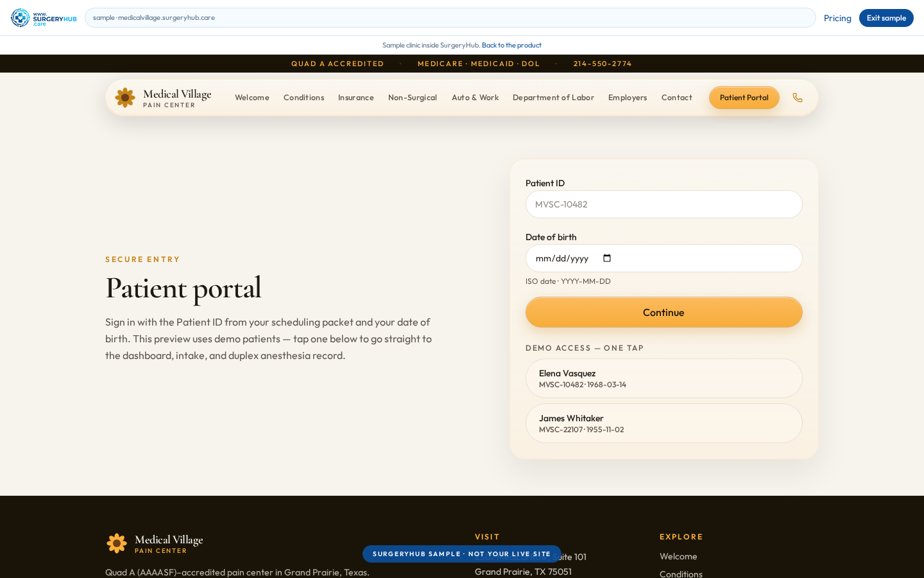Viewport: 924px width, 578px height.
Task: Click the sample URL address bar
Action: point(450,17)
